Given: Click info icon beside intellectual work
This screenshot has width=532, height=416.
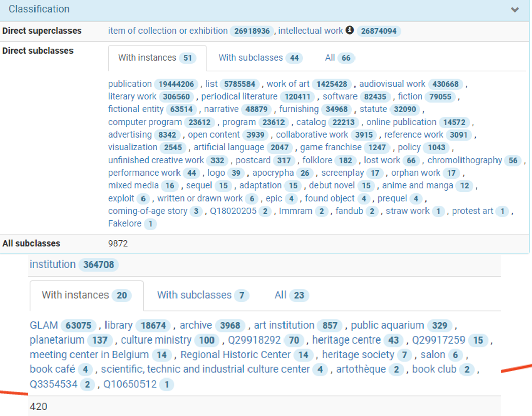Looking at the screenshot, I should (350, 31).
